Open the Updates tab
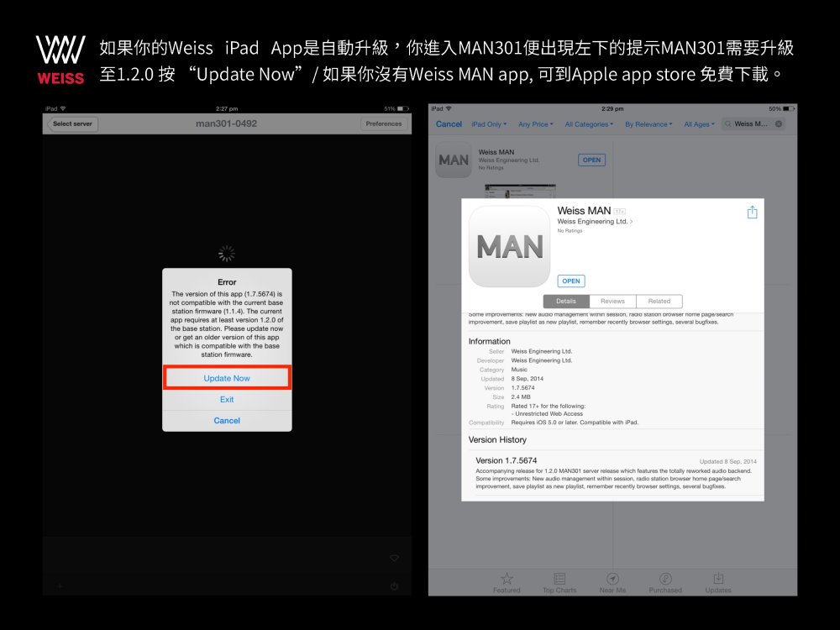The image size is (840, 630). click(x=718, y=582)
